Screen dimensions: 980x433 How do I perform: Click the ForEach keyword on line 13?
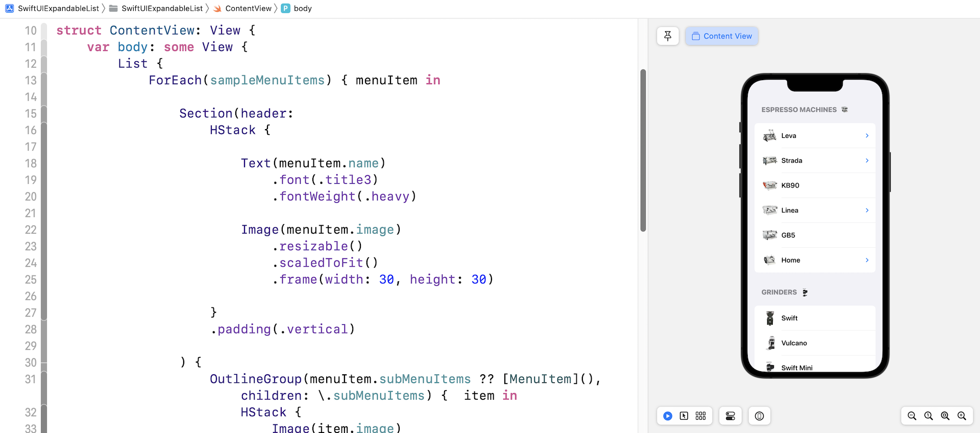pos(175,80)
